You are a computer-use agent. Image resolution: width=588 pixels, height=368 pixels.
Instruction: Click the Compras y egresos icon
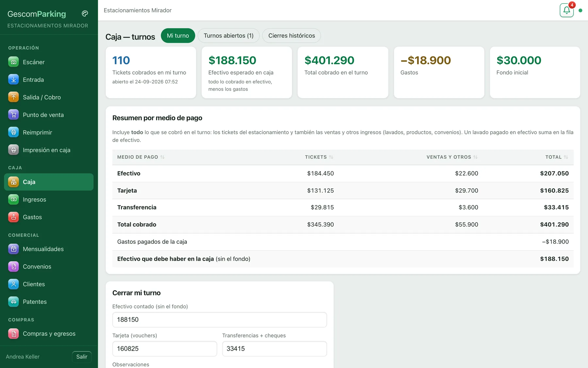pos(13,334)
